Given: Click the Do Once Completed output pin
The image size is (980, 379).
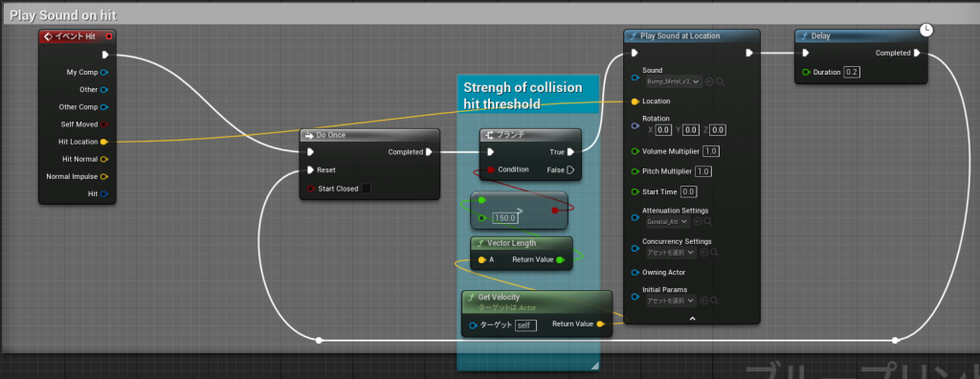Looking at the screenshot, I should tap(429, 152).
